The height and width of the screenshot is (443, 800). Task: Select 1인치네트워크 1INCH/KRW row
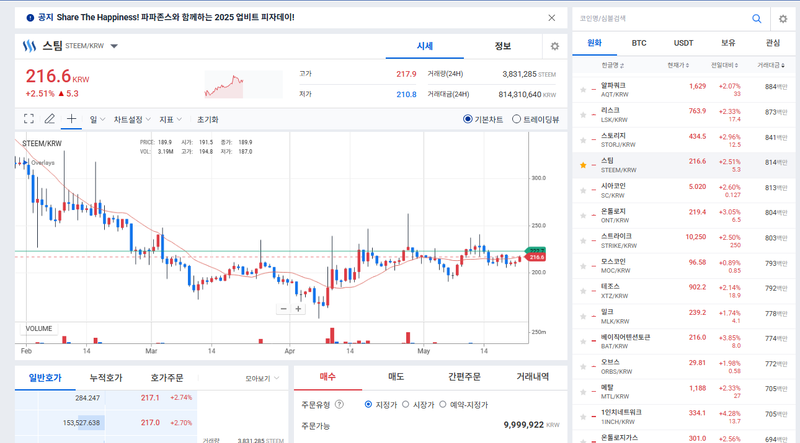684,416
